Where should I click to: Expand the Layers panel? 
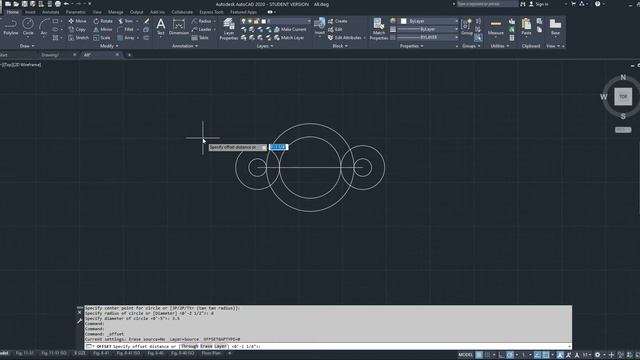(x=265, y=46)
